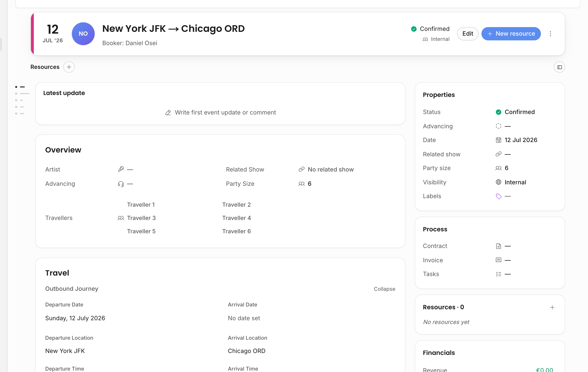This screenshot has height=372, width=588.
Task: Select Traveller 2
Action: pyautogui.click(x=236, y=205)
